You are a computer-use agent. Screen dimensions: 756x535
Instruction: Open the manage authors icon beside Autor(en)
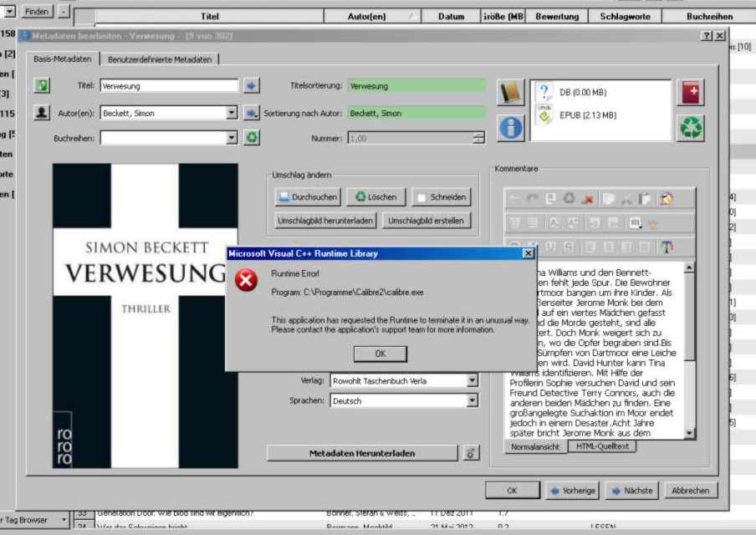pos(42,113)
